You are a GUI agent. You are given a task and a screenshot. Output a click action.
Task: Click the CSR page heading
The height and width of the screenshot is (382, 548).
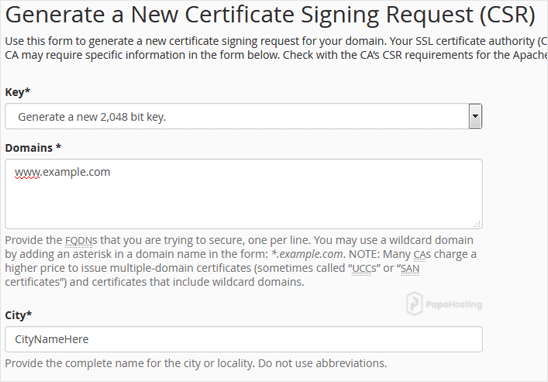270,15
